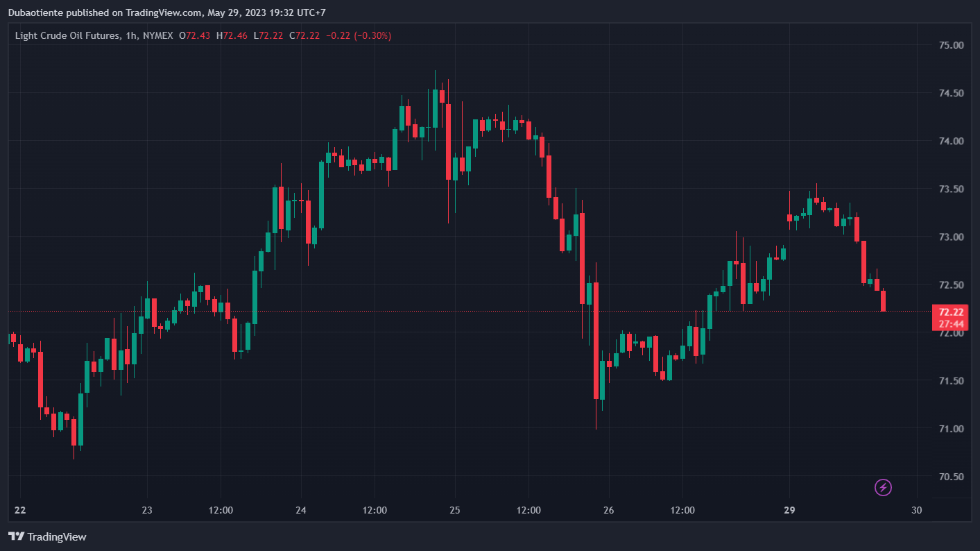Click the high value H72.46
This screenshot has height=551, width=980.
click(232, 35)
